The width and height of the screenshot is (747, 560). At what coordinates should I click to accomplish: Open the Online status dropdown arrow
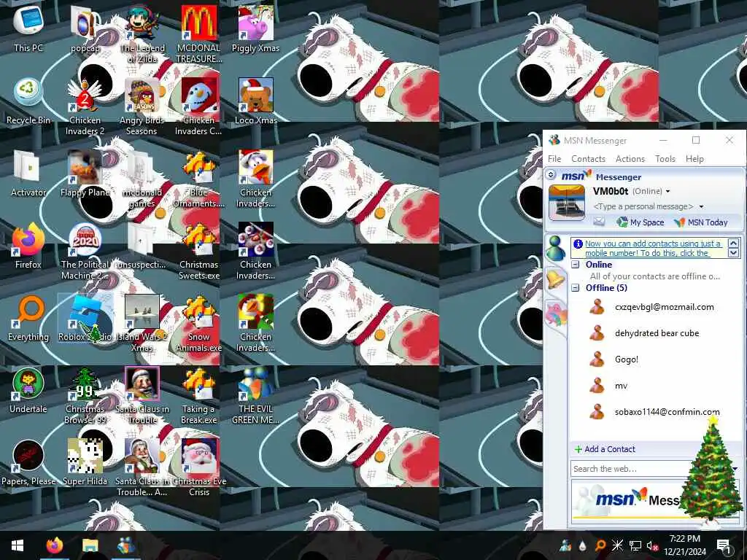coord(668,192)
